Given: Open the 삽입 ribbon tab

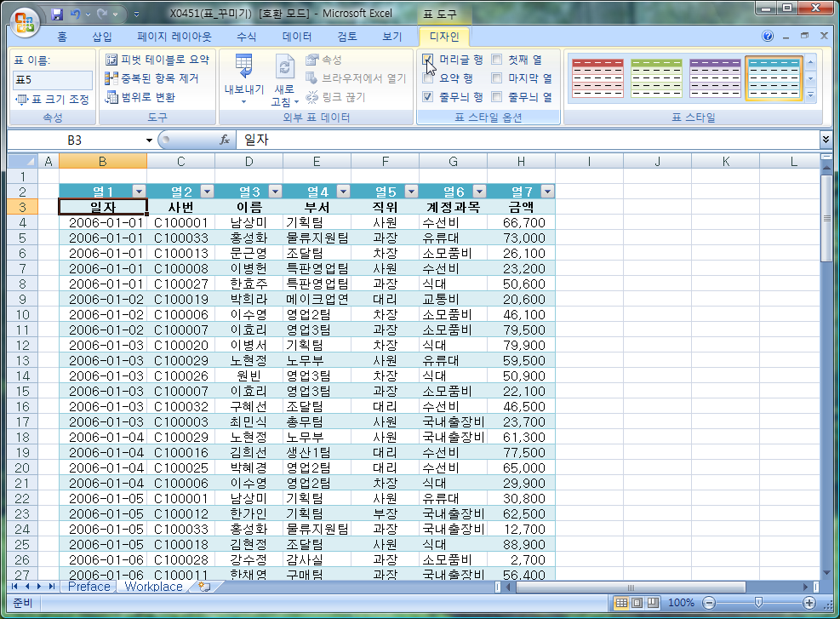Looking at the screenshot, I should (102, 37).
